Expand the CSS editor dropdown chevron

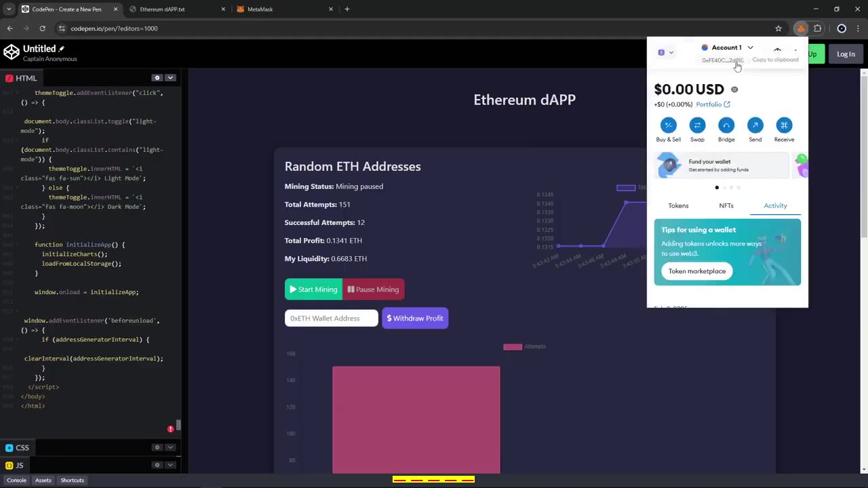click(x=171, y=447)
